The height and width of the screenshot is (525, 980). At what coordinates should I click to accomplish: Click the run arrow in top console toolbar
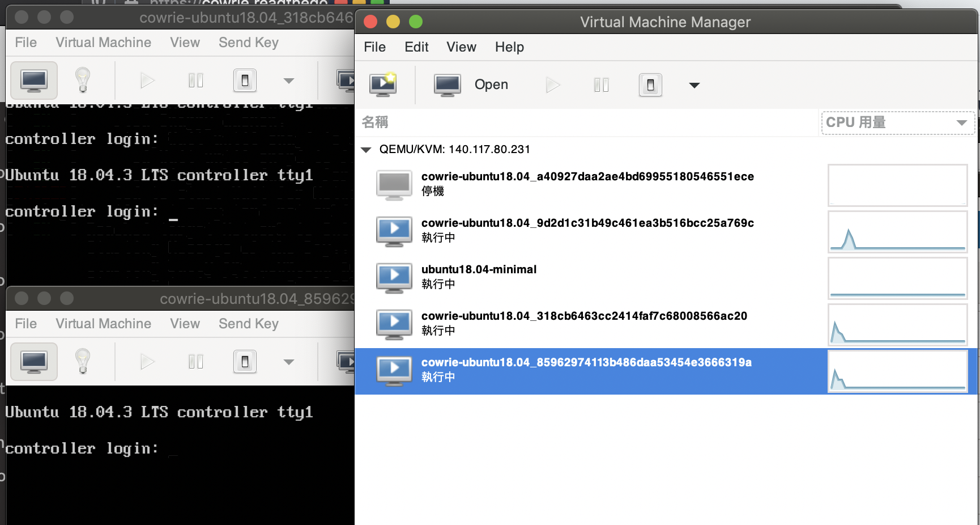[147, 80]
